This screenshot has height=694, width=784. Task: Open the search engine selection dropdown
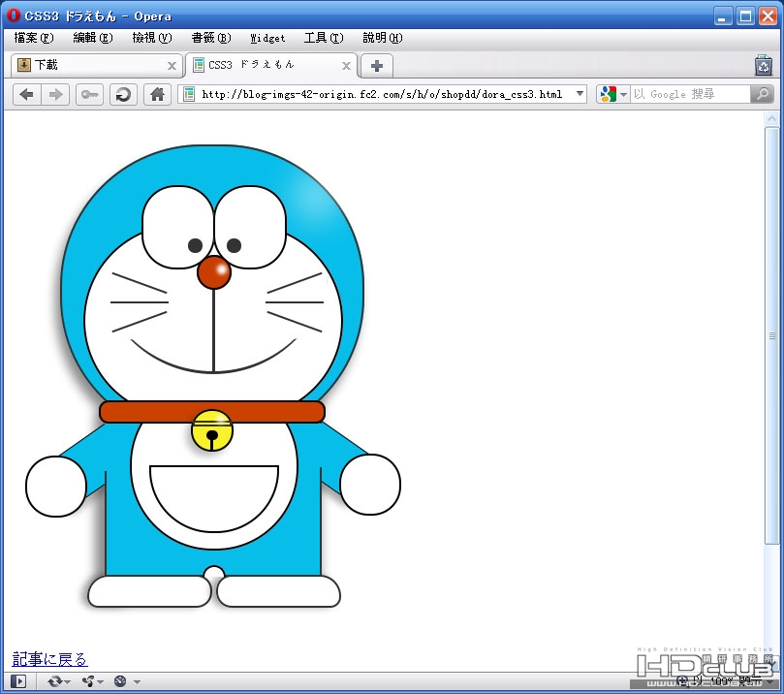(x=623, y=94)
